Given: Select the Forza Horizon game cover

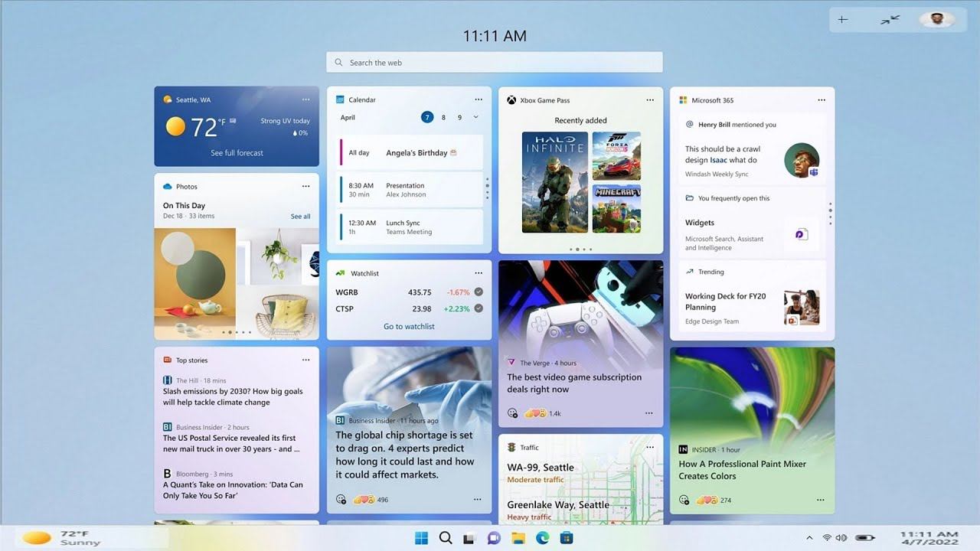Looking at the screenshot, I should point(616,156).
